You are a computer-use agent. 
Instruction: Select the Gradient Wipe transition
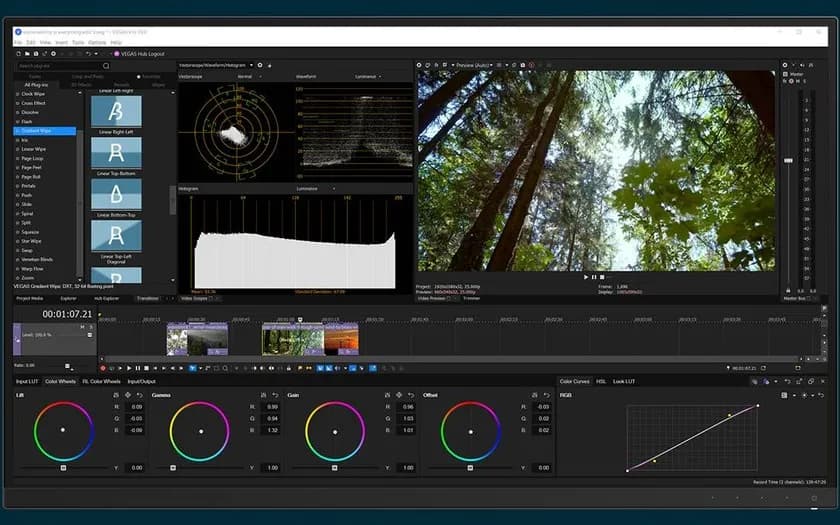click(x=35, y=131)
